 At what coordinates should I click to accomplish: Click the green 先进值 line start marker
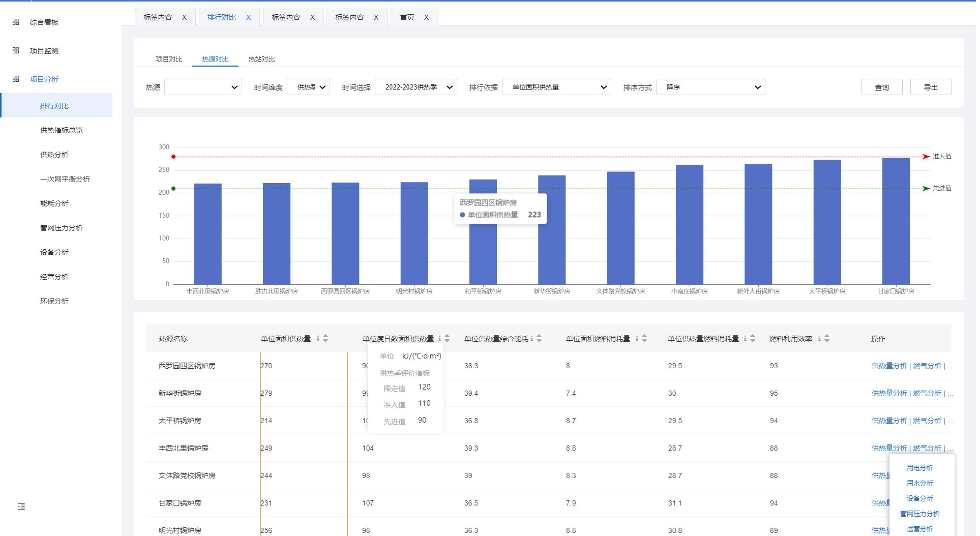pos(173,189)
